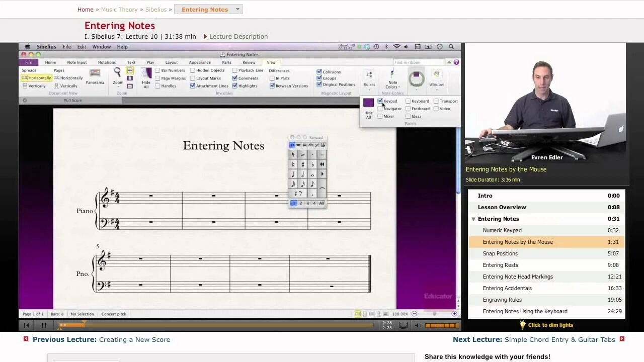644x362 pixels.
Task: Open the File tab in Sibelius ribbon
Action: 28,62
